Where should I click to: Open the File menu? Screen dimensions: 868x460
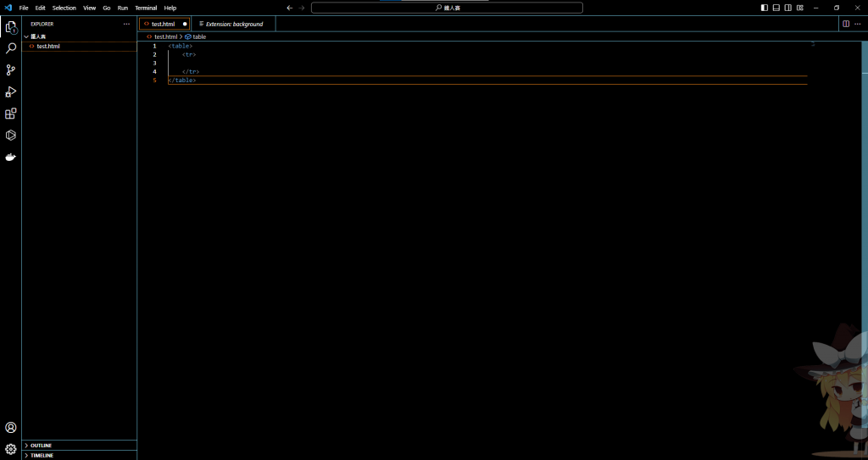pyautogui.click(x=24, y=8)
